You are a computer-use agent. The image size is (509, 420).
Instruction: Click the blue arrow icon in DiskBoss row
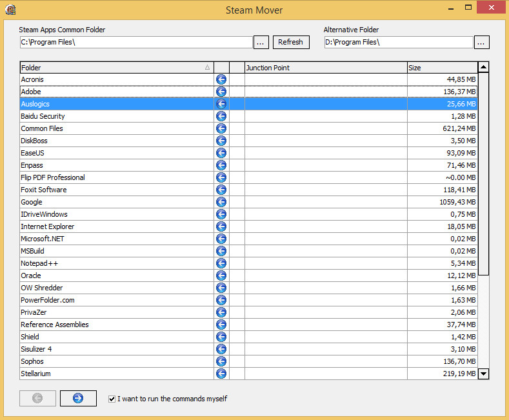click(x=221, y=141)
